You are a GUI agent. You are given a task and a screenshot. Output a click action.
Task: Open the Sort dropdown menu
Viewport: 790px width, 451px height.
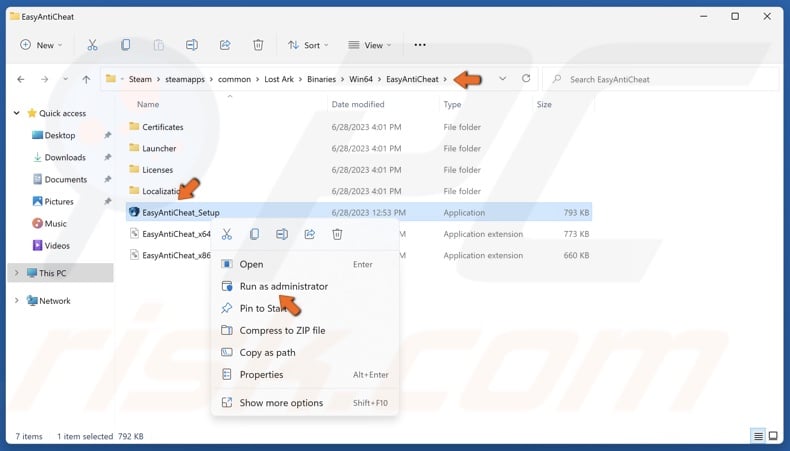coord(308,45)
